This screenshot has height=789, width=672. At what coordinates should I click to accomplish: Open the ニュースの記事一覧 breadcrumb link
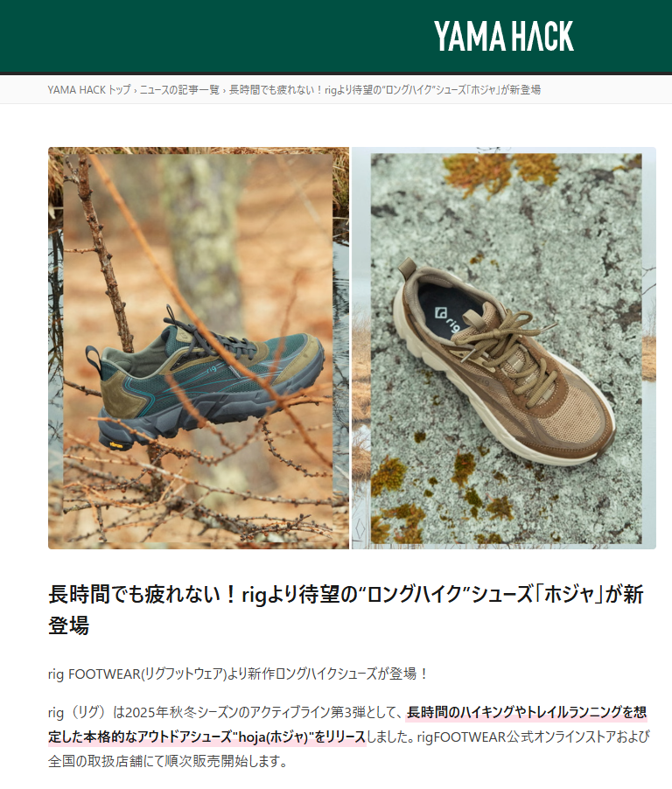(x=179, y=90)
